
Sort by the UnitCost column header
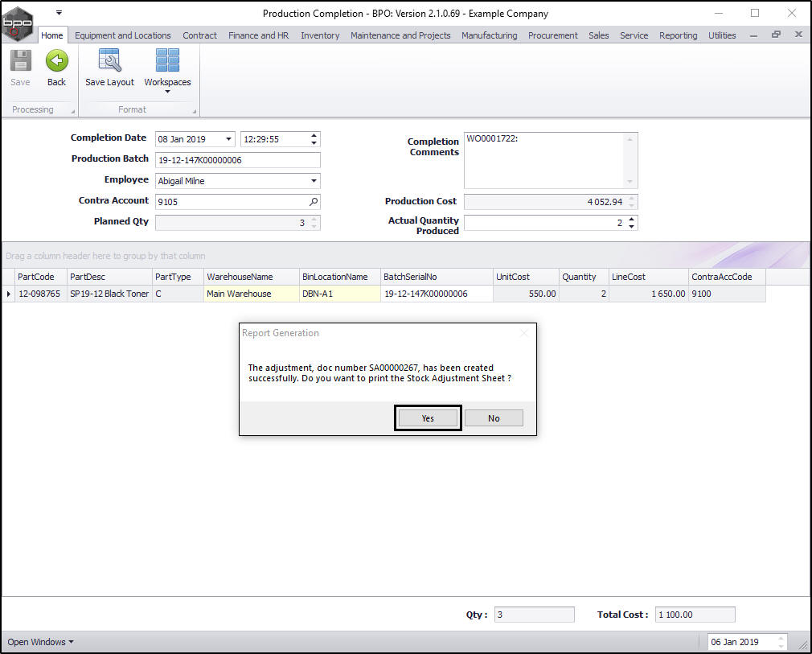pyautogui.click(x=526, y=277)
